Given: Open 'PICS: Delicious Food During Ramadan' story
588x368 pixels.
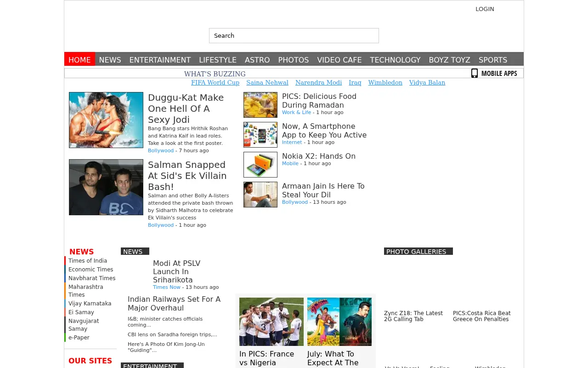Looking at the screenshot, I should click(x=319, y=101).
